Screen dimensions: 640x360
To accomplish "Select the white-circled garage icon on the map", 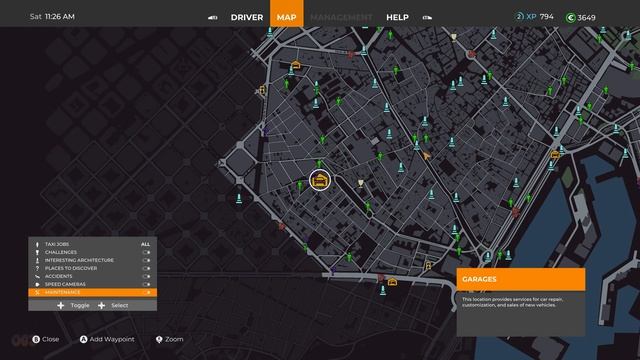I will pos(320,180).
